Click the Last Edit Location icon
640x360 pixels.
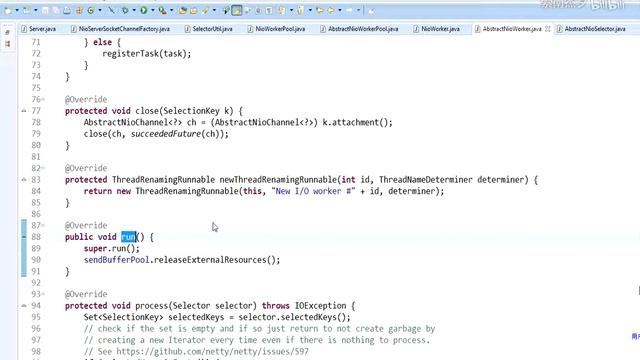coord(320,11)
